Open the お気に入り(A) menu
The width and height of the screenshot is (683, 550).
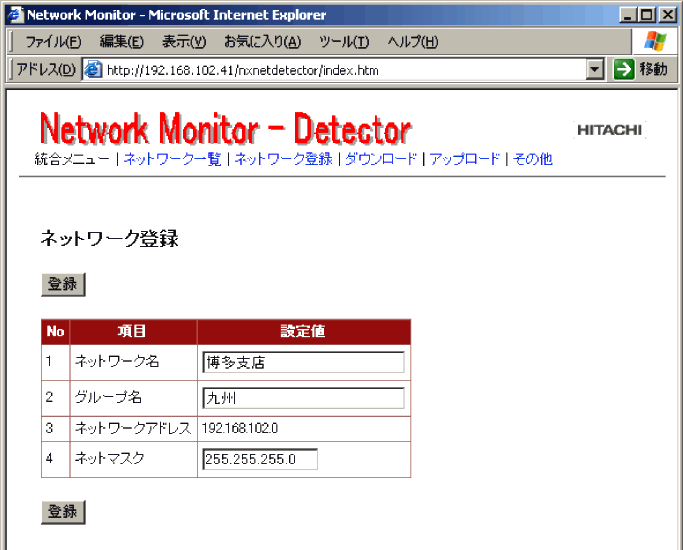point(262,42)
